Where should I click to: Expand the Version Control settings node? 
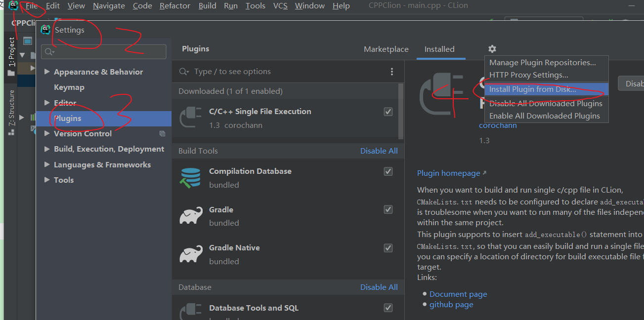47,133
